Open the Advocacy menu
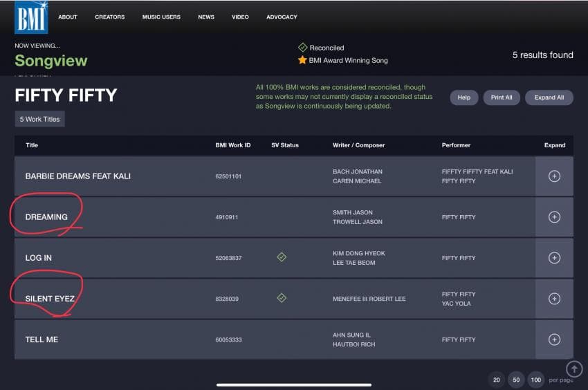Viewport: 588px width, 390px height. tap(282, 17)
